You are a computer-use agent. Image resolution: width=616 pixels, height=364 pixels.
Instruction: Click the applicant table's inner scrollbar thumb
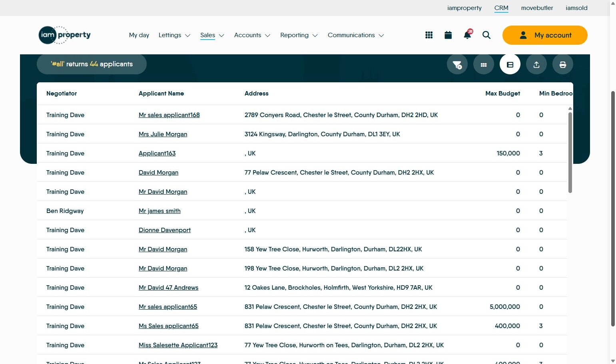coord(570,153)
